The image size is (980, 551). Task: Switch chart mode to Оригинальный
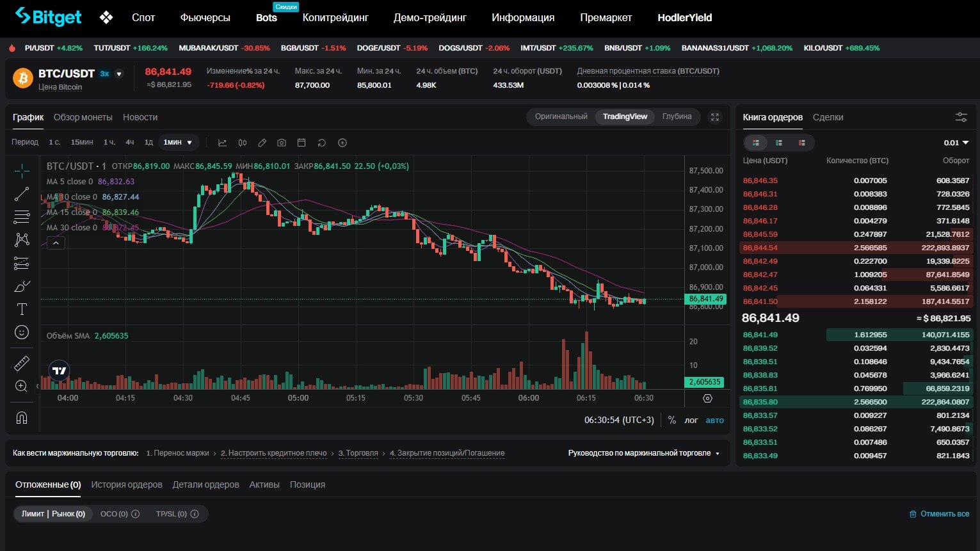point(561,116)
